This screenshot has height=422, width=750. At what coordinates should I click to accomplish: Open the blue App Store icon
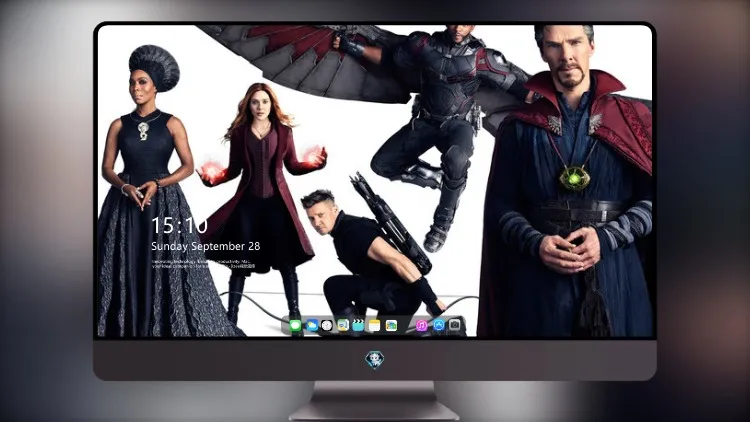pos(439,326)
